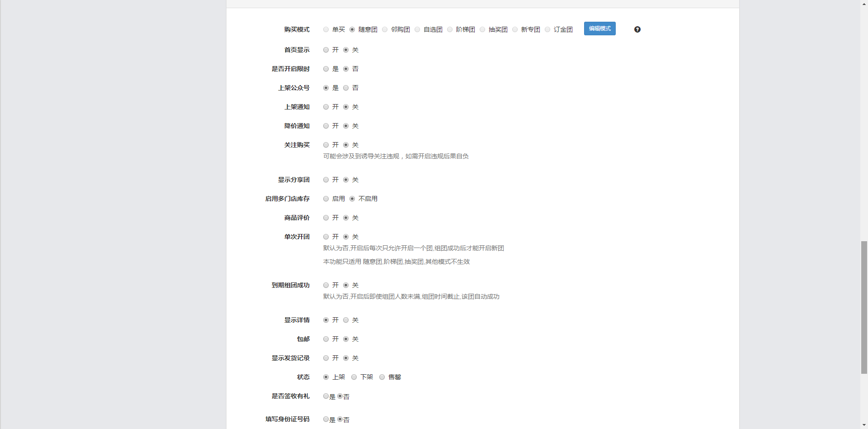Choose 否 for 填写身份证号码
This screenshot has height=429, width=868.
tap(340, 419)
